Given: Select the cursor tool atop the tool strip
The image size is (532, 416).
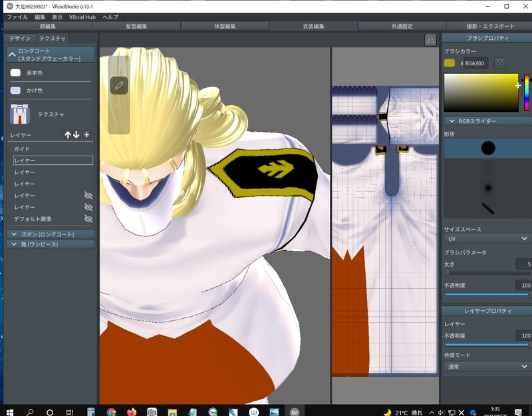Looking at the screenshot, I should tap(119, 66).
